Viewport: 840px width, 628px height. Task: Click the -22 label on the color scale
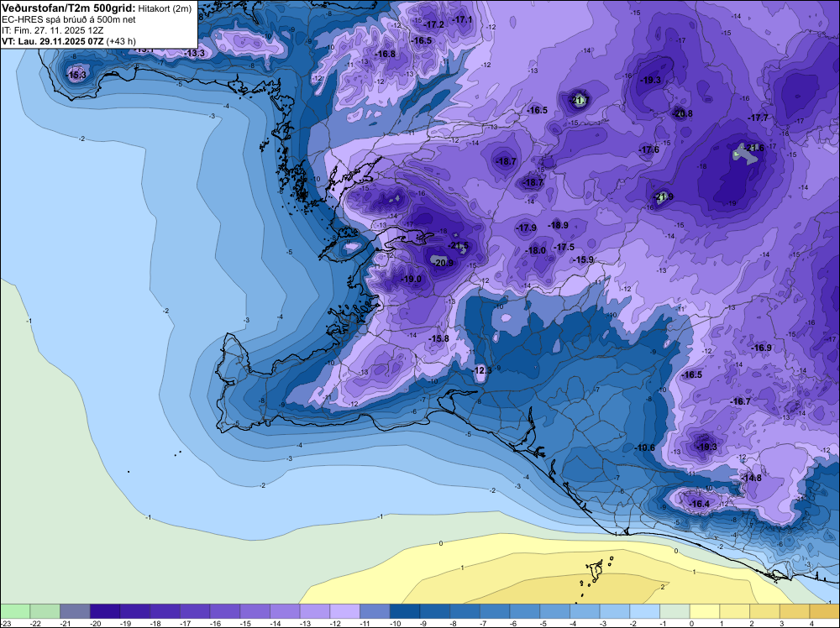(x=35, y=623)
